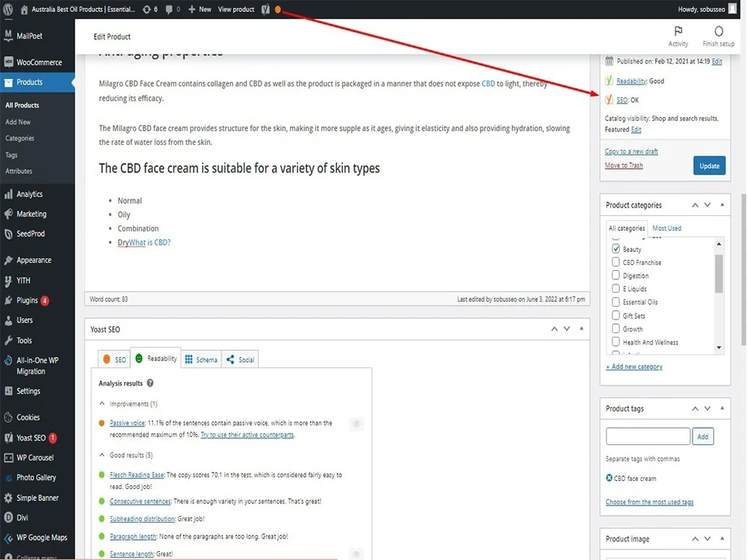This screenshot has height=560, width=747.
Task: Open All-in-One WP Migration
Action: (37, 366)
